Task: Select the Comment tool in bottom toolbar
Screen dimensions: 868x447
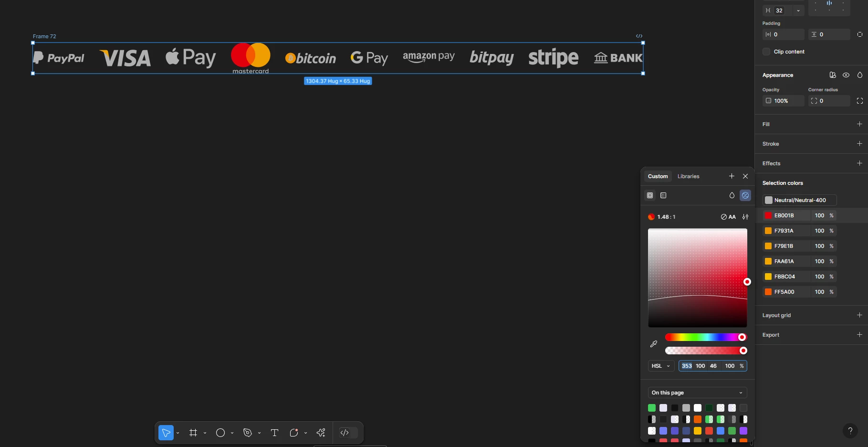Action: pos(294,433)
